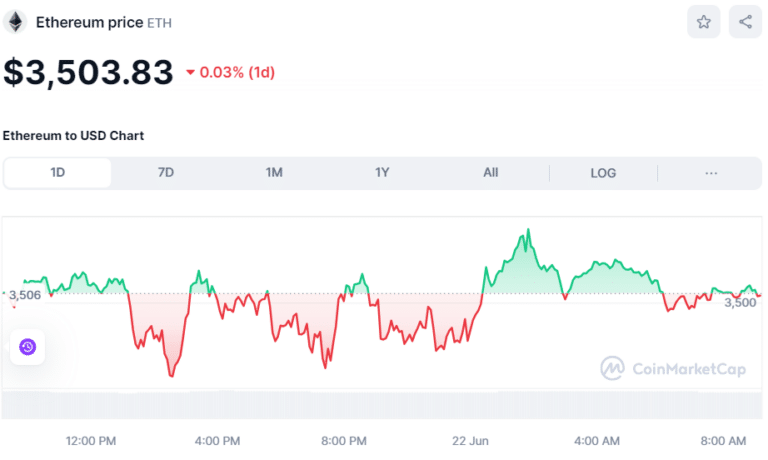Click the $3,503.83 price value
This screenshot has width=768, height=460.
pyautogui.click(x=88, y=73)
